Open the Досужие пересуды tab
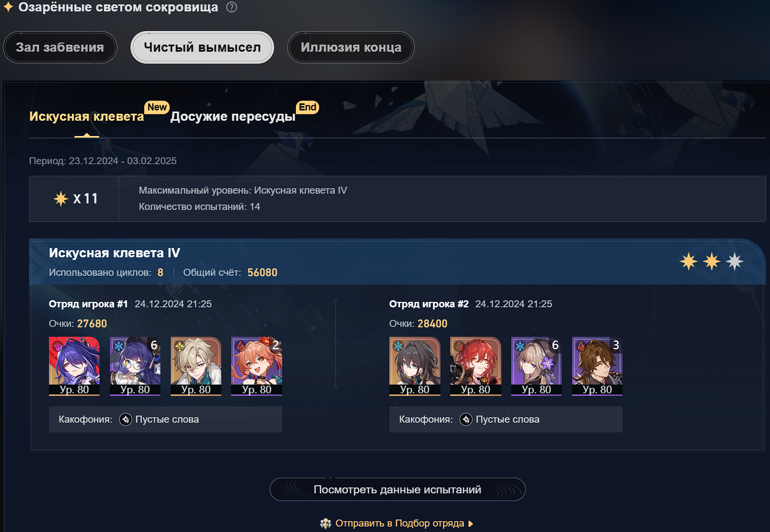This screenshot has width=770, height=532. click(x=233, y=116)
